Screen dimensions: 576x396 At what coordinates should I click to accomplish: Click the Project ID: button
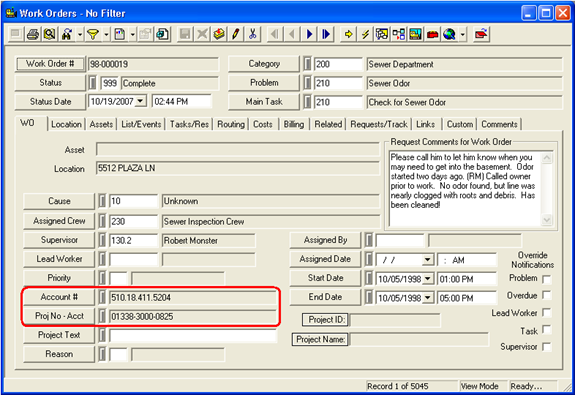[x=326, y=320]
